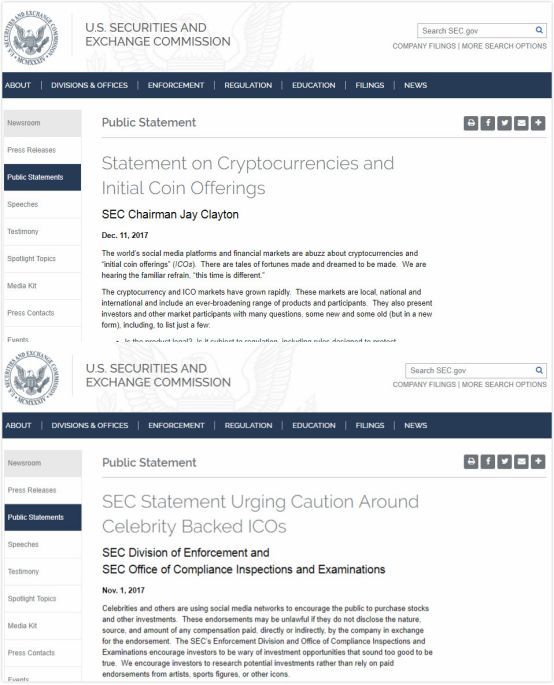This screenshot has height=685, width=554.
Task: Click print icon on Celebrity Backed ICOs statement
Action: pos(471,461)
